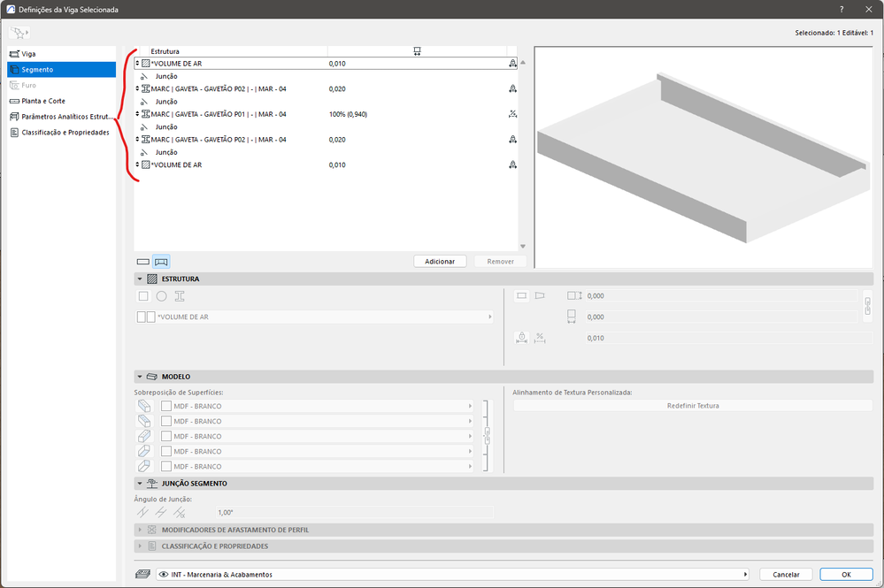
Task: Click the lock icon on the first VOLUME DE AR row
Action: [512, 64]
